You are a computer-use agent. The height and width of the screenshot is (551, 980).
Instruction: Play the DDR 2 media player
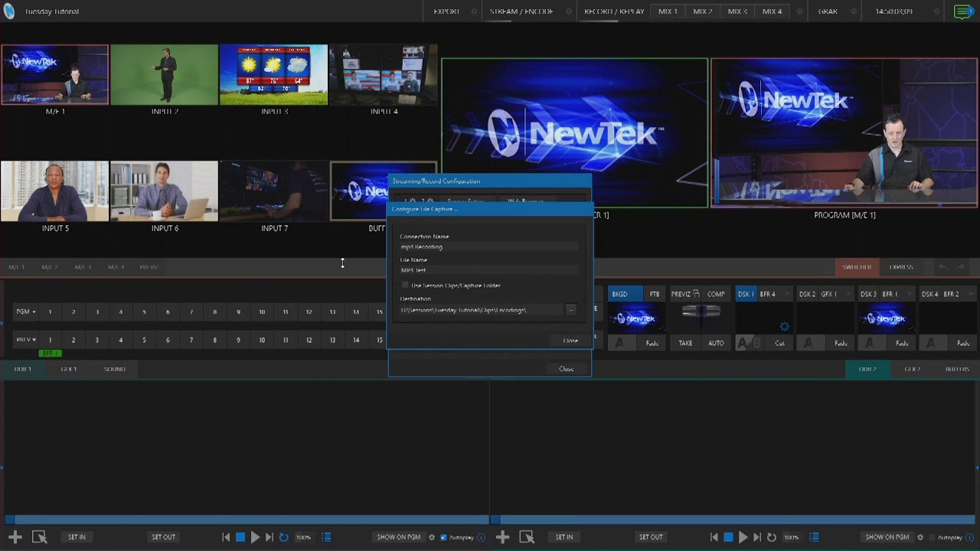coord(743,537)
